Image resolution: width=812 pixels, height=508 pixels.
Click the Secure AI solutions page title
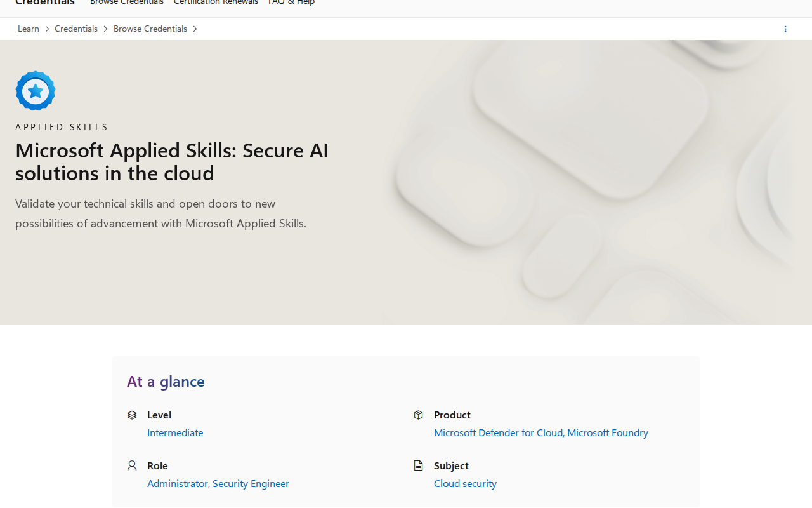click(x=172, y=161)
